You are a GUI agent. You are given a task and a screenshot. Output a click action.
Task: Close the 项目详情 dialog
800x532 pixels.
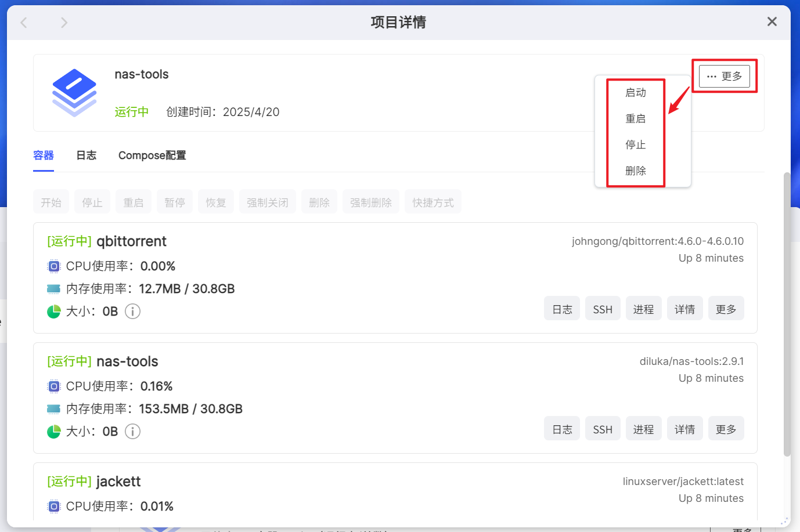pos(772,21)
